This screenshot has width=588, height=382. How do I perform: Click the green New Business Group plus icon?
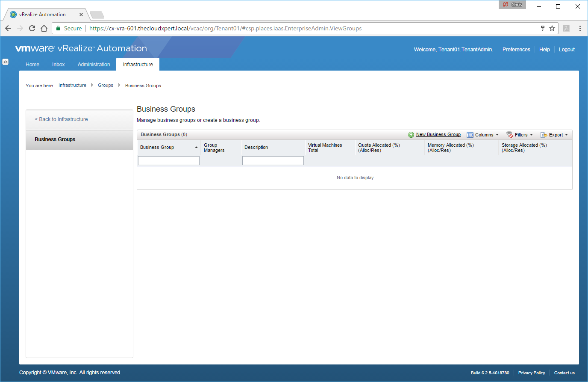coord(411,135)
